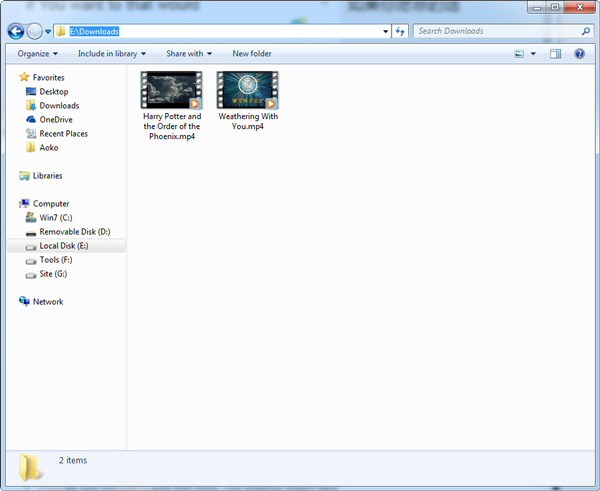Open Downloads in Favorites

pyautogui.click(x=59, y=106)
